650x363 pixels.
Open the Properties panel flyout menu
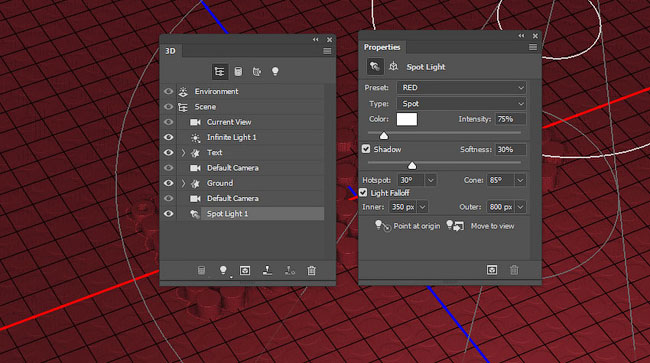coord(533,47)
